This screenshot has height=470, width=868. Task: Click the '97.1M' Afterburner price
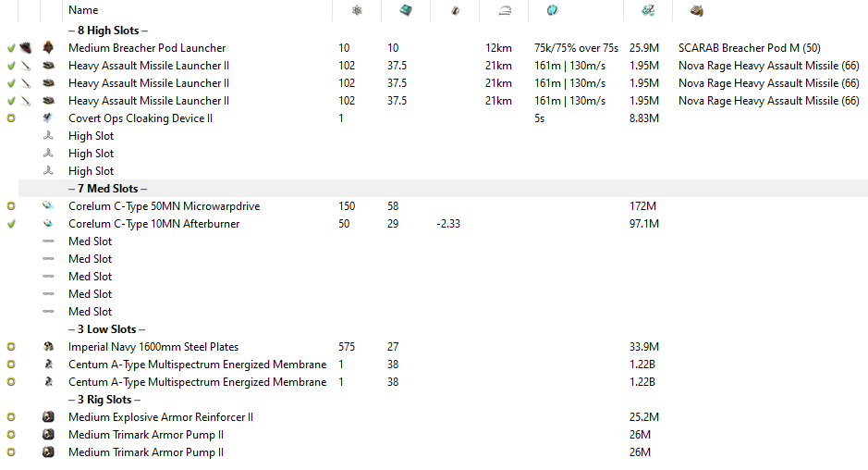(x=643, y=224)
